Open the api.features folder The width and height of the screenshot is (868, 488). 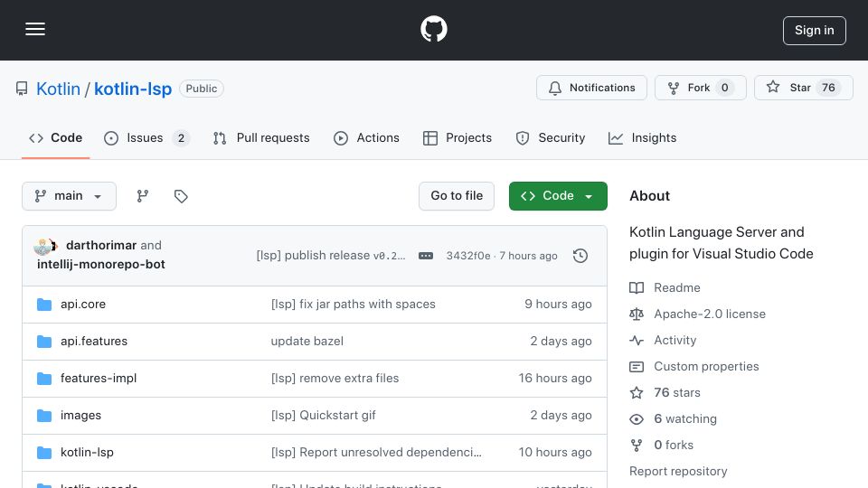click(93, 341)
